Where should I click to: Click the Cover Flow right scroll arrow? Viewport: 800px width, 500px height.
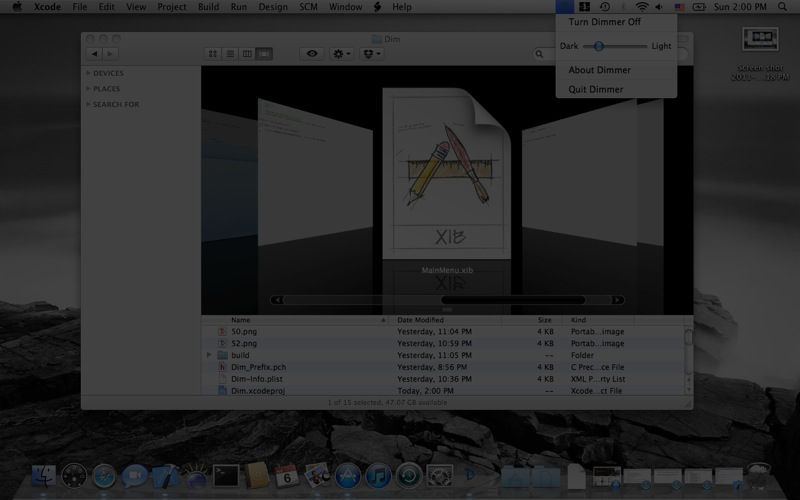(618, 300)
